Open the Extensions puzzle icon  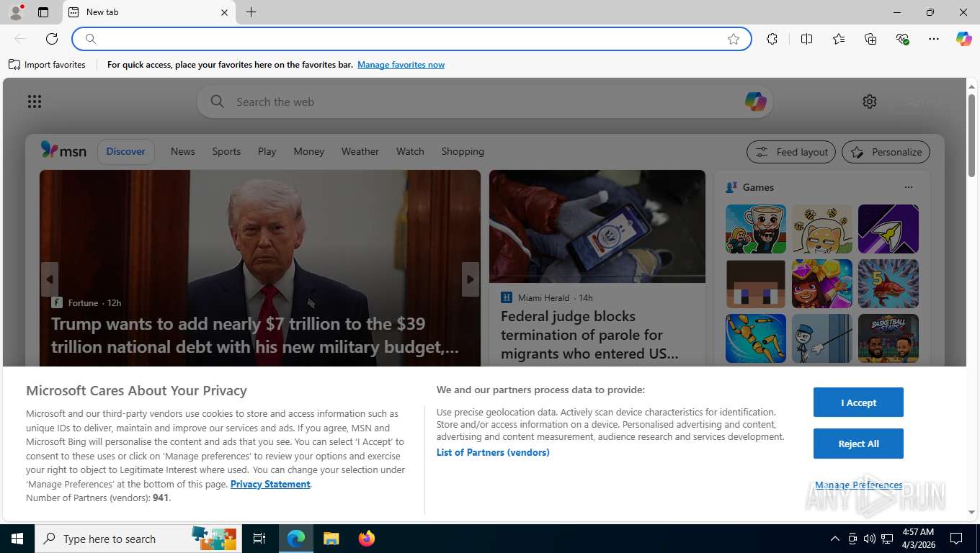tap(772, 39)
